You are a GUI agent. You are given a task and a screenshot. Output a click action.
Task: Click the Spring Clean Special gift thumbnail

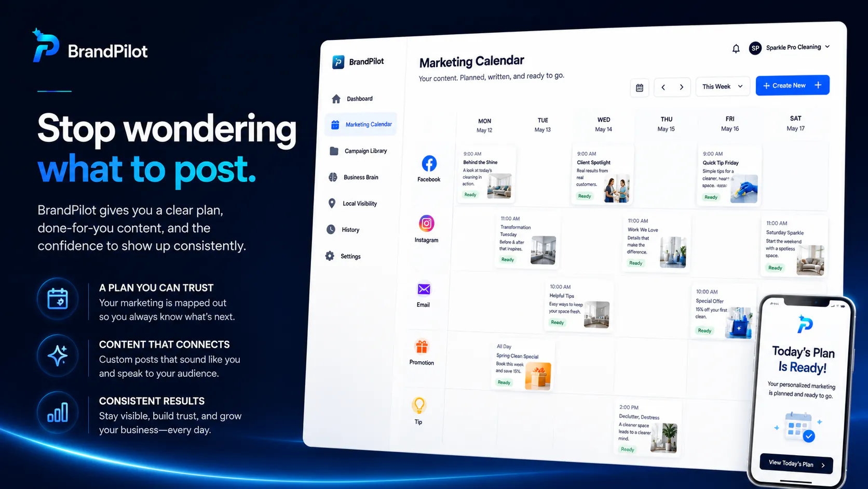coord(538,375)
